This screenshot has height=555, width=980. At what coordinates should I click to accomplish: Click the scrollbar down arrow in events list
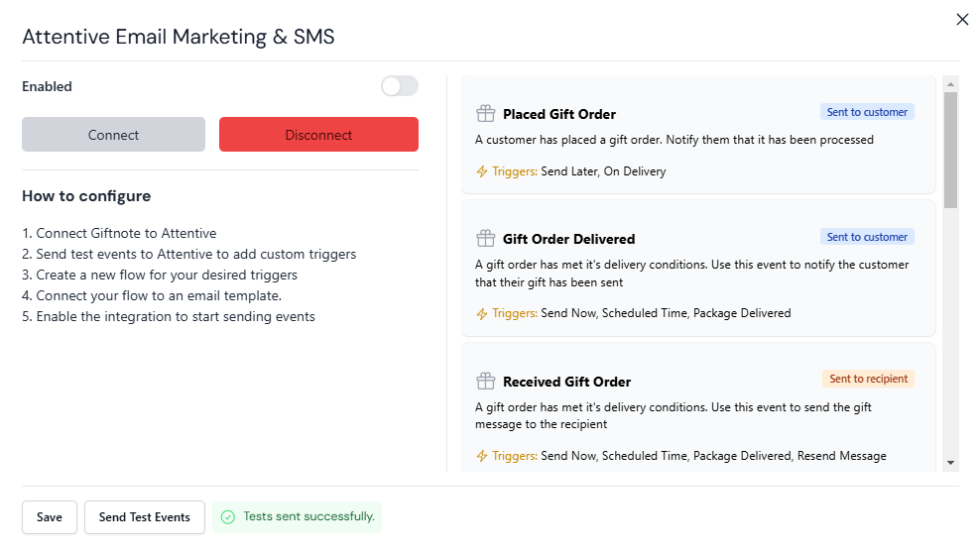tap(950, 463)
